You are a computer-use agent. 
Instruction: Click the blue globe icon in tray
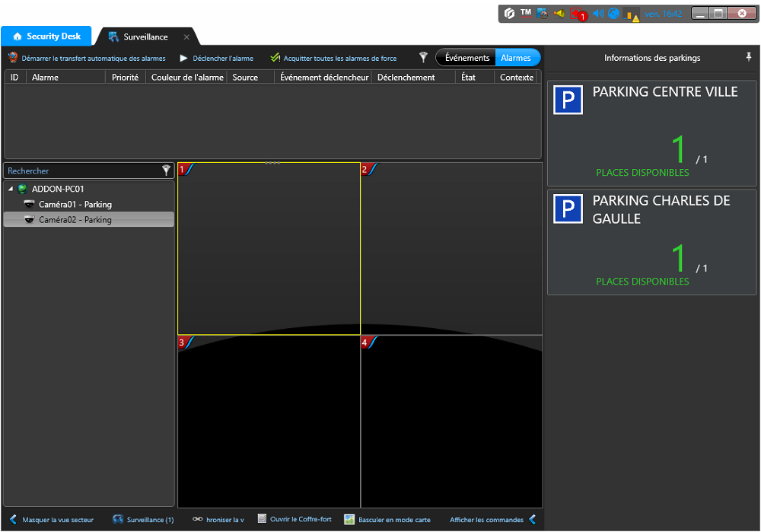(x=613, y=14)
